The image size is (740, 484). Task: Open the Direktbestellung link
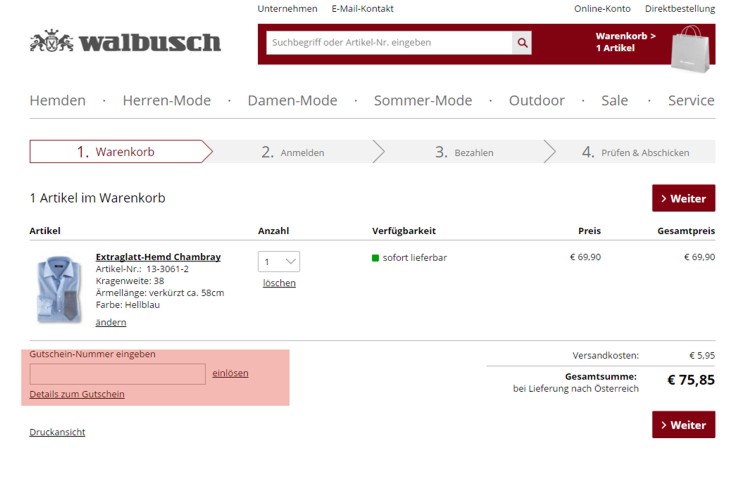(680, 8)
